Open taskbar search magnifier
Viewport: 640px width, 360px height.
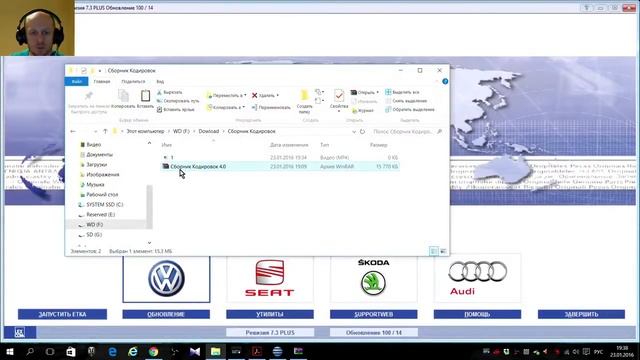click(x=30, y=351)
